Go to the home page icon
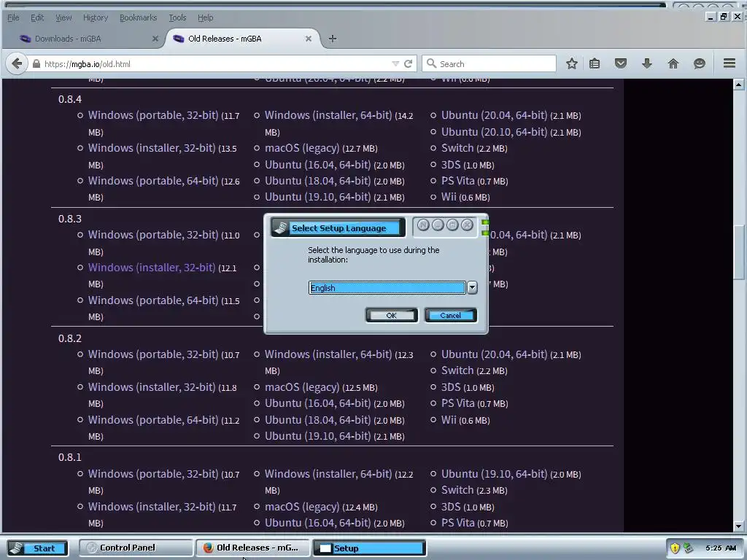Viewport: 747px width, 560px height. (x=673, y=63)
